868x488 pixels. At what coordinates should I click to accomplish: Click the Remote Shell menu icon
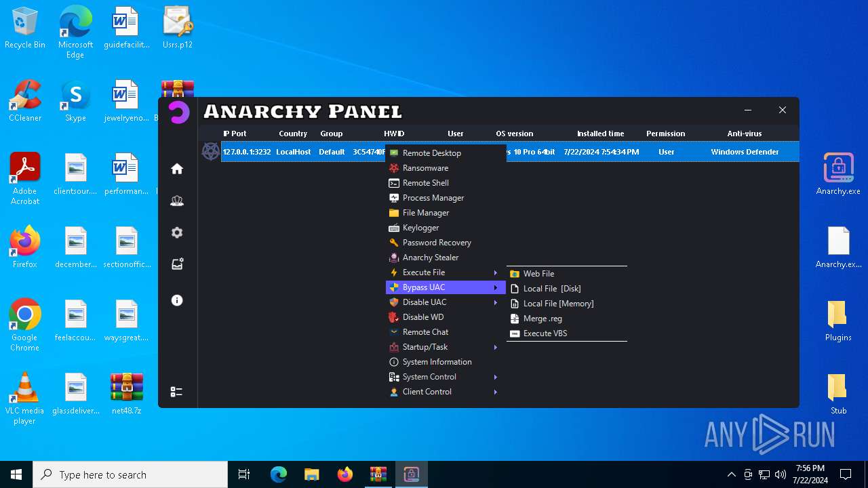pos(394,183)
